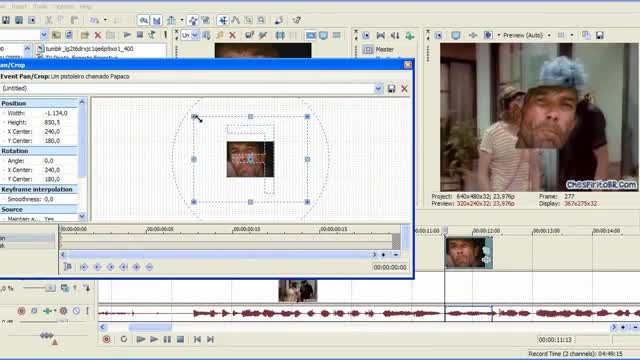Toggle Sync Cursor in the Pan/Crop keyframe controls
The width and height of the screenshot is (640, 360).
pos(68,267)
